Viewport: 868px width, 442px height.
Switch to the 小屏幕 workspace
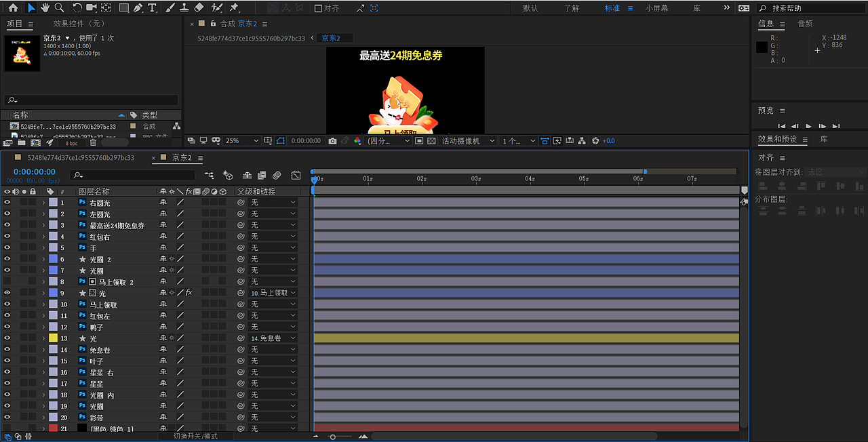coord(656,8)
